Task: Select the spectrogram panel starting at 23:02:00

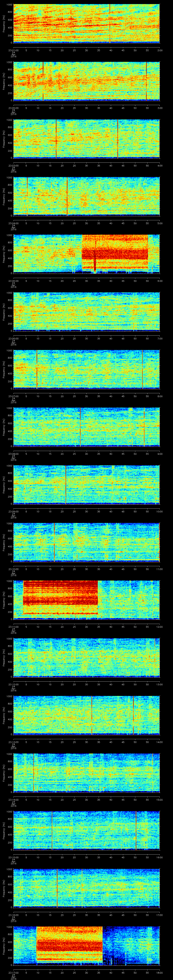Action: coord(87,81)
